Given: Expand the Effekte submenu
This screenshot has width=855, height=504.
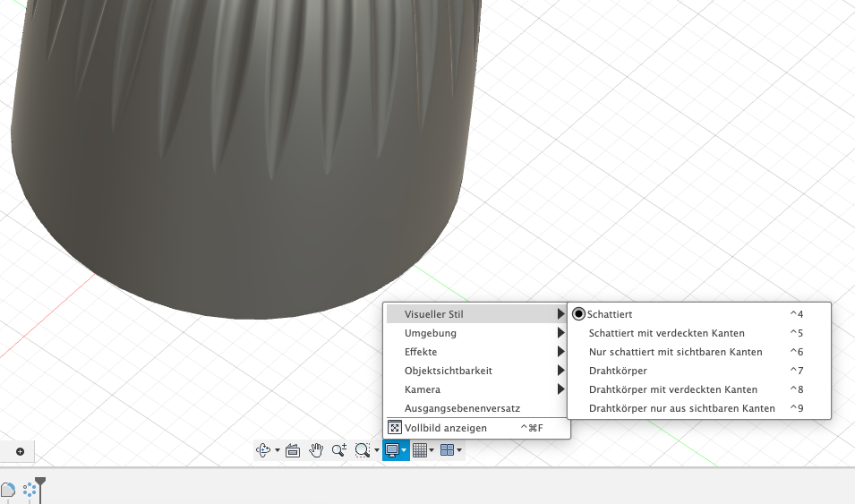Looking at the screenshot, I should pyautogui.click(x=421, y=352).
